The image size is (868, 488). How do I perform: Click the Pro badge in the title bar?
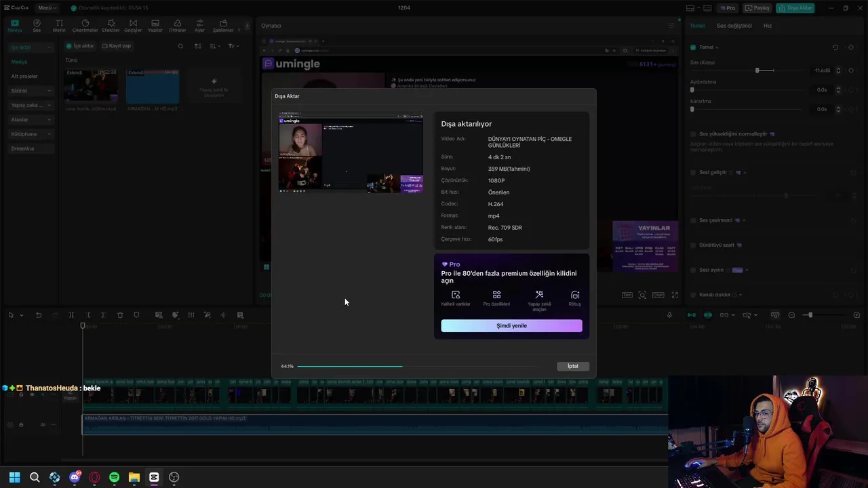(729, 8)
